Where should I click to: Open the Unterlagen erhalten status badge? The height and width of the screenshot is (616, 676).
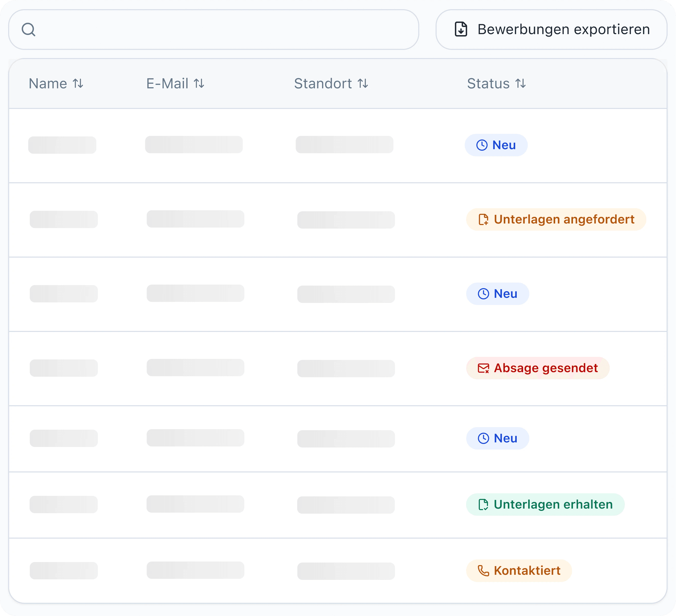[x=545, y=505]
